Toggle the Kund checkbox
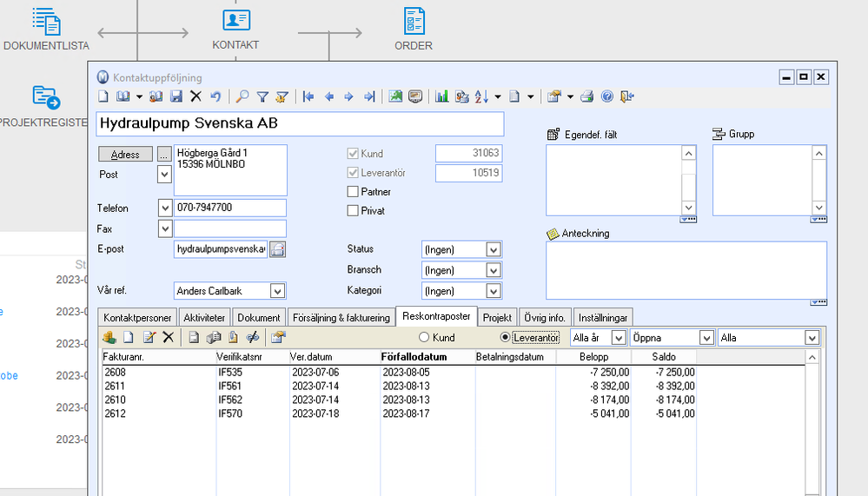This screenshot has height=496, width=868. pyautogui.click(x=353, y=154)
